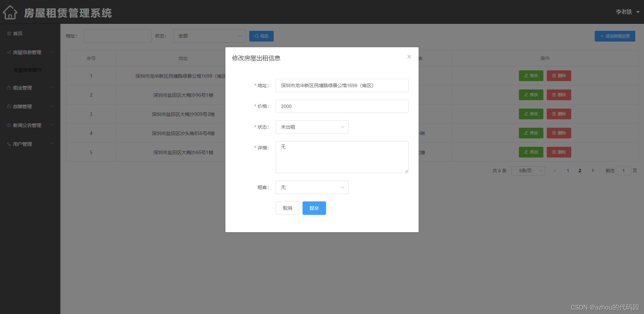Screen dimensions: 644x314
Task: Open the 用户管理 menu
Action: 30,144
